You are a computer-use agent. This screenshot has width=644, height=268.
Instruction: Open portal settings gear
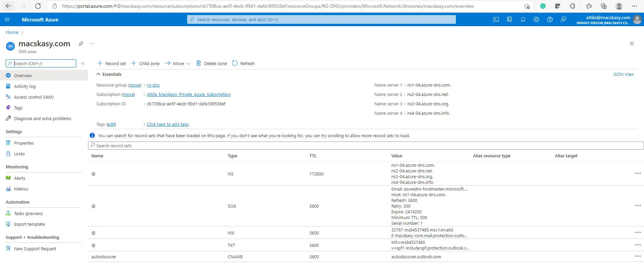click(536, 19)
